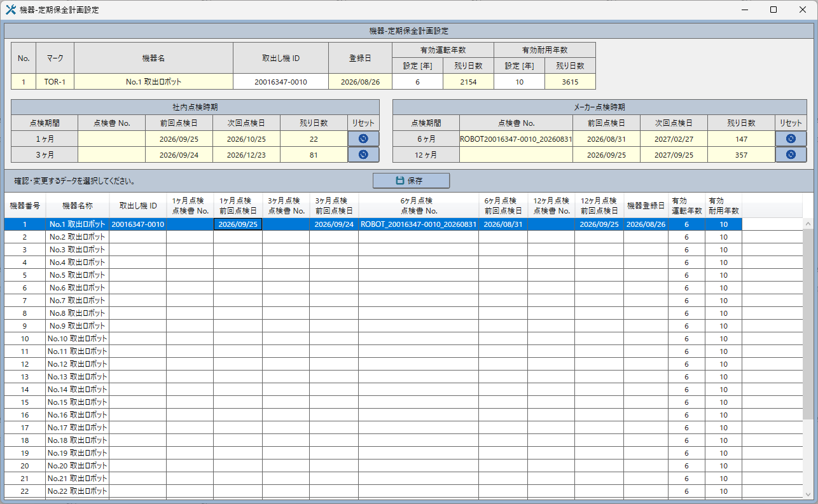Click the maker 前回点検日 2026/09/25
Viewport: 818px width, 504px height.
tap(606, 154)
